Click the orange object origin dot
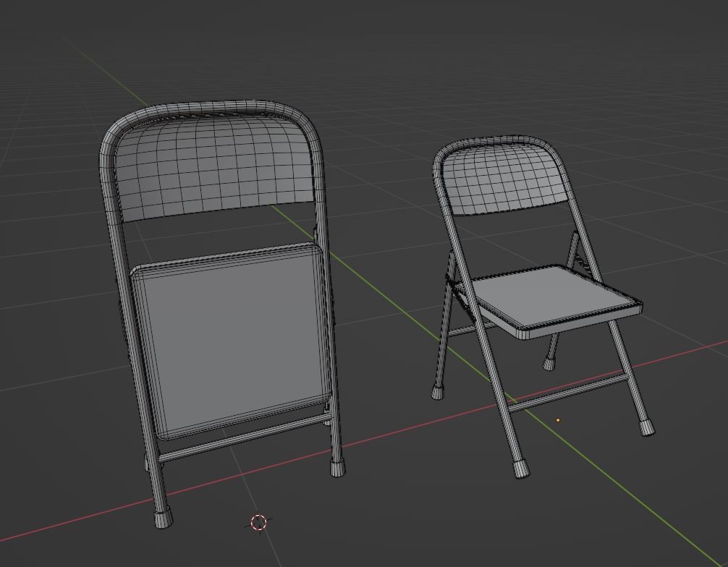 (x=558, y=418)
